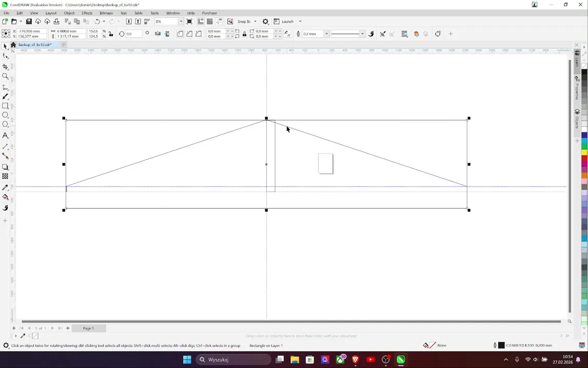
Task: Click the Import icon
Action: [x=128, y=21]
